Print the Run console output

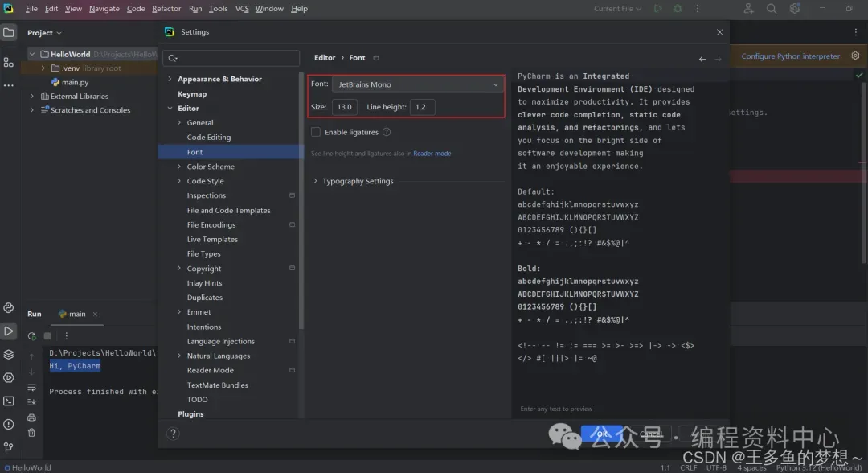tap(31, 417)
